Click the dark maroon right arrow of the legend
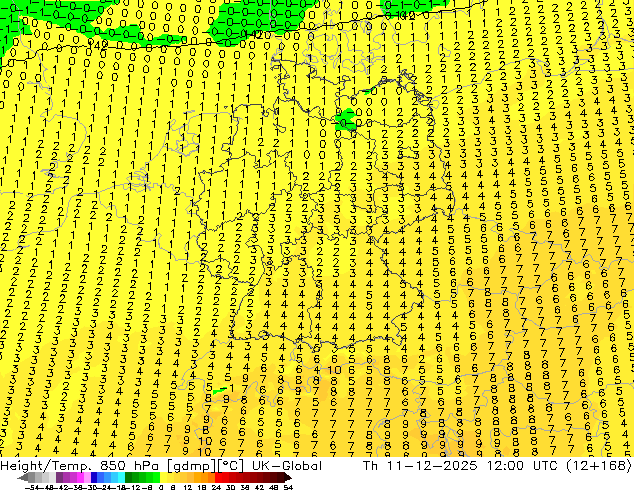 288,478
